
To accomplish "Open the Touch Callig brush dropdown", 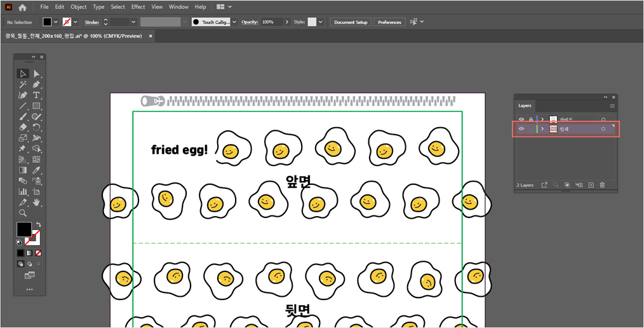I will [234, 22].
